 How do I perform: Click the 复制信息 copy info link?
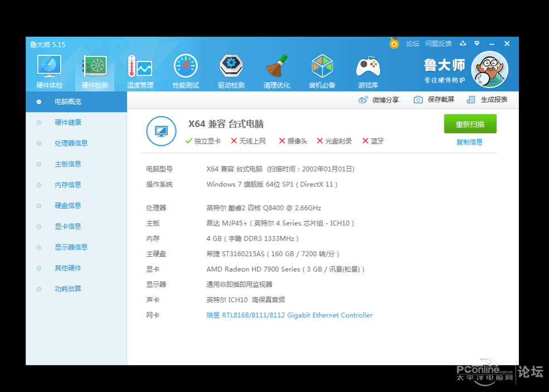[469, 142]
